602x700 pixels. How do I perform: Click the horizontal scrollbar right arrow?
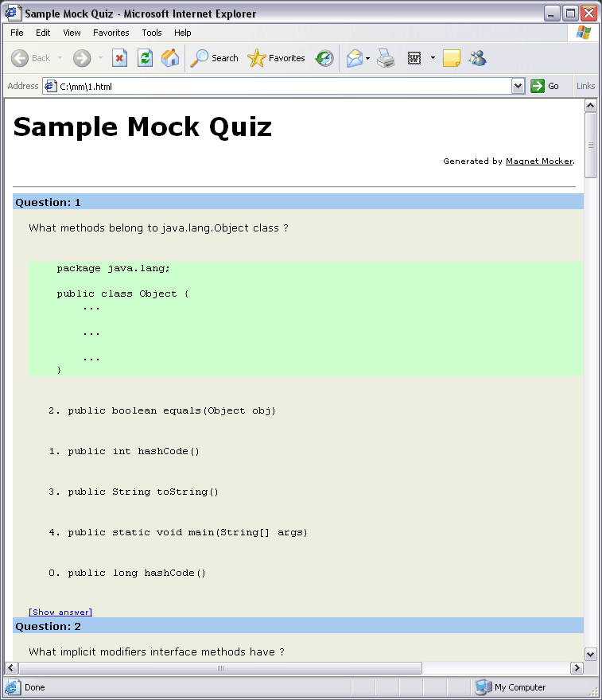577,668
